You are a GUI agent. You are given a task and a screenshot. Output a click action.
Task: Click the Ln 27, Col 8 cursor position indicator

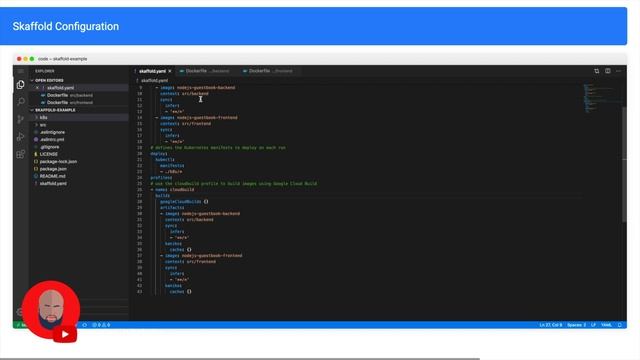click(x=550, y=325)
